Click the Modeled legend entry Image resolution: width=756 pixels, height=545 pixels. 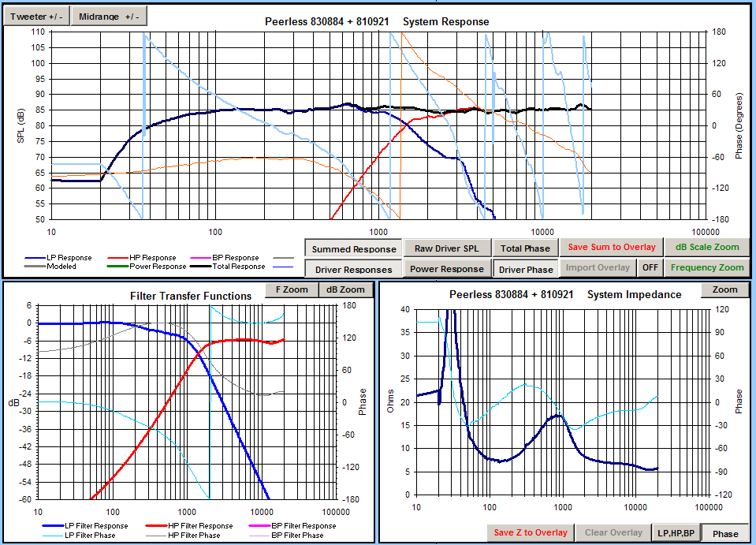(50, 267)
